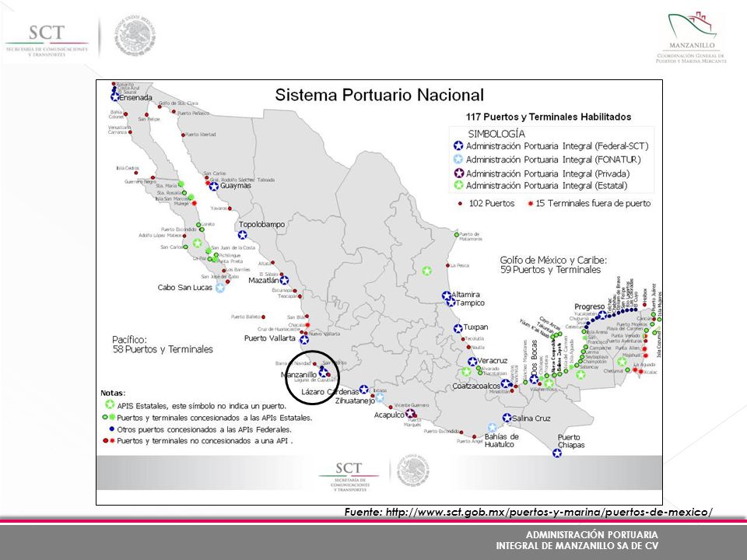
Task: Select the 'Golfo de México y Caribe:' label
Action: pyautogui.click(x=553, y=260)
